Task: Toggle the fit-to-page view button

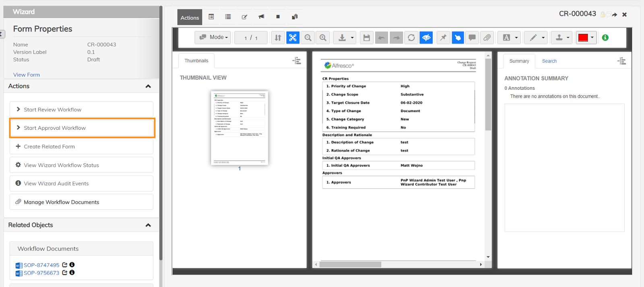Action: coord(293,38)
